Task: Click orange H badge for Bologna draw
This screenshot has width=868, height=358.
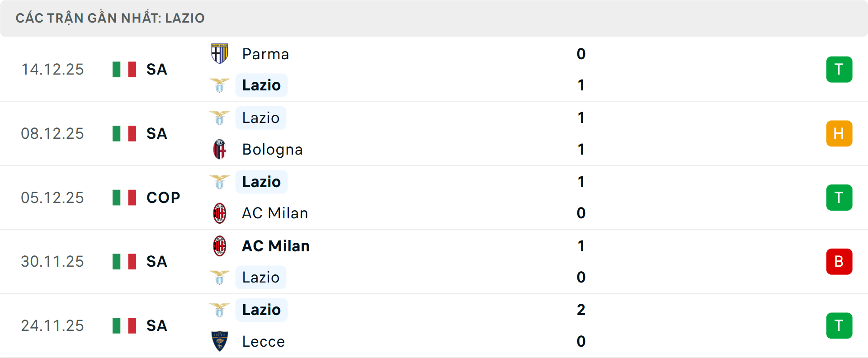Action: 839,133
